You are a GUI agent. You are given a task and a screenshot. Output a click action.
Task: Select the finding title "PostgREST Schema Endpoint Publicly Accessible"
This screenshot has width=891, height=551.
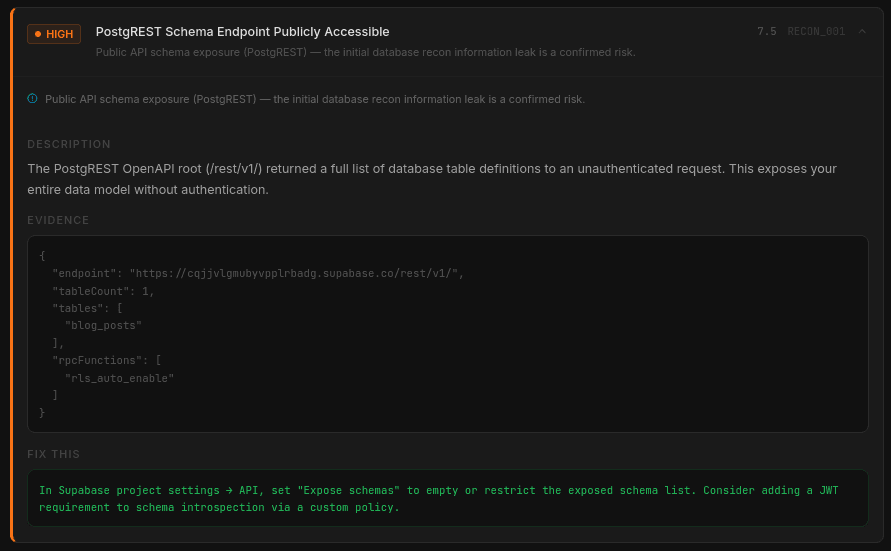243,32
